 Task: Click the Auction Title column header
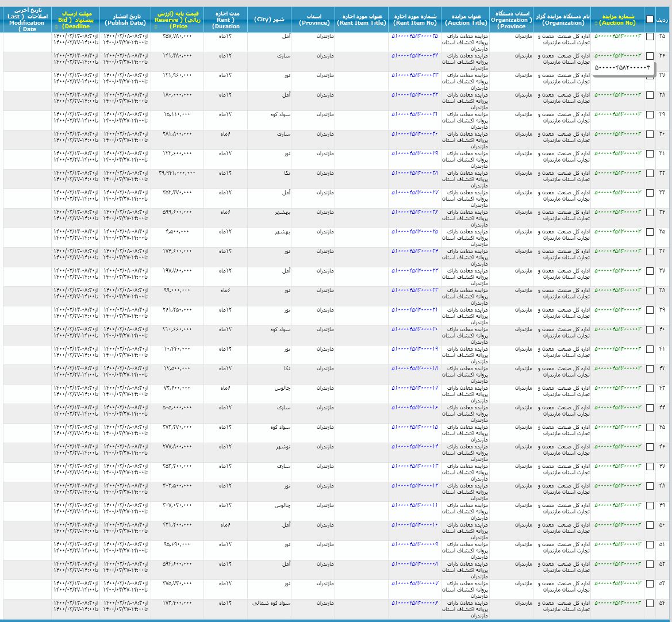click(466, 20)
